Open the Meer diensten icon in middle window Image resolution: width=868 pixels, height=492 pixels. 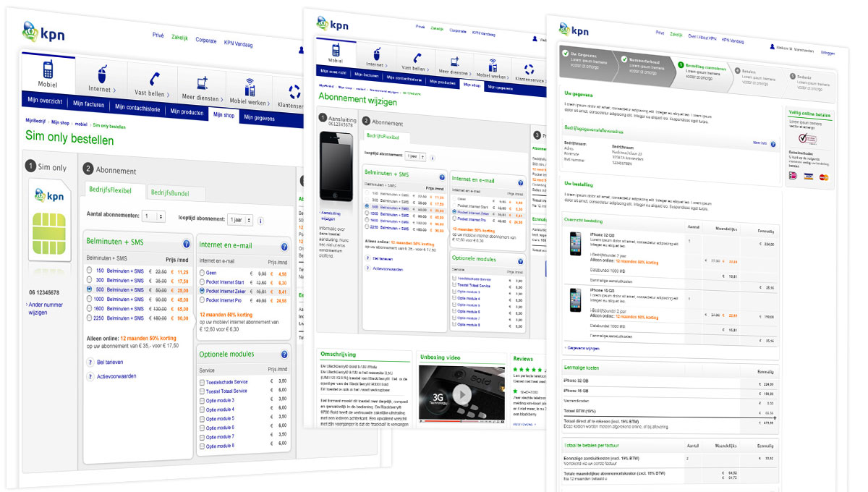coord(456,62)
